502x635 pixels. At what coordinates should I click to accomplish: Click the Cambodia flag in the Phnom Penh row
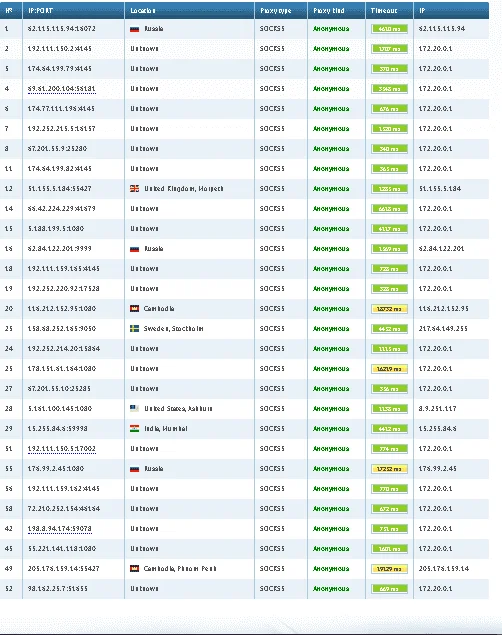click(134, 569)
